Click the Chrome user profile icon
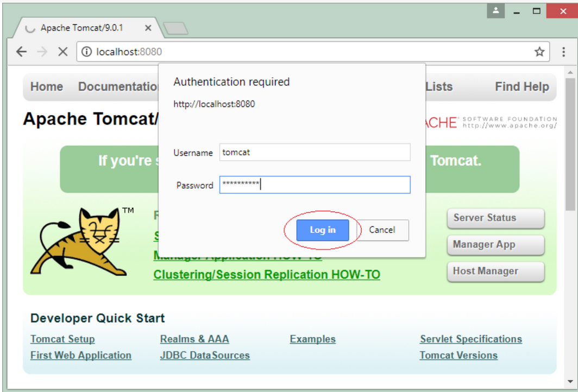Viewport: 578px width, 392px height. 495,11
